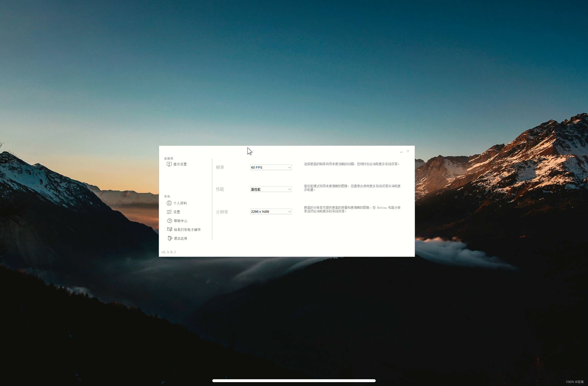Click the iPad home indicator bar
The width and height of the screenshot is (588, 386).
[294, 381]
